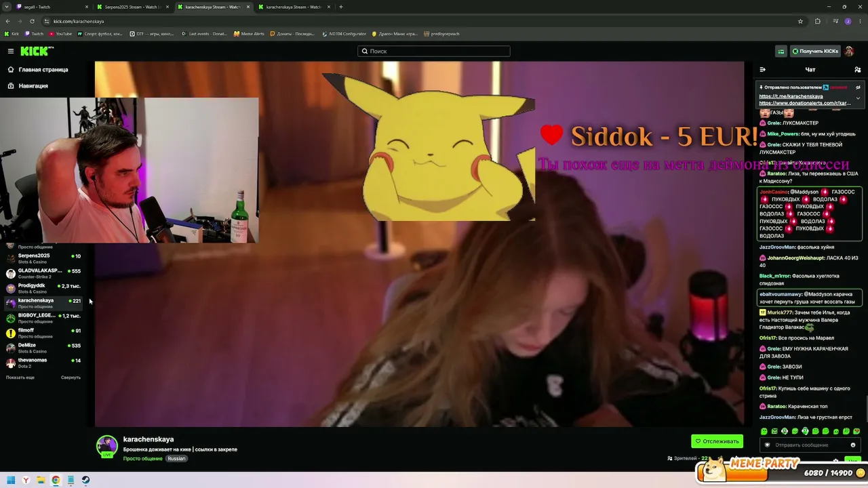Open browser extensions puzzle icon
The width and height of the screenshot is (868, 488).
(x=817, y=21)
